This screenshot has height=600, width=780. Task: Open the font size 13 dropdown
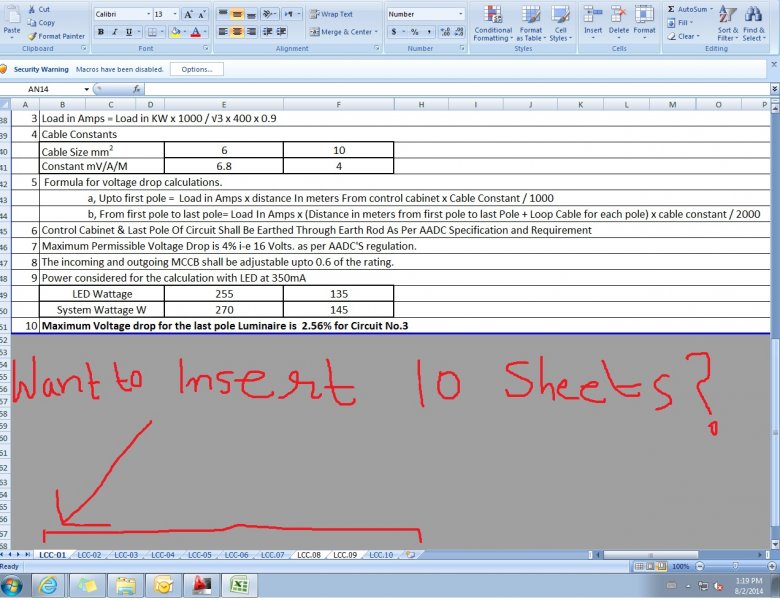(175, 14)
